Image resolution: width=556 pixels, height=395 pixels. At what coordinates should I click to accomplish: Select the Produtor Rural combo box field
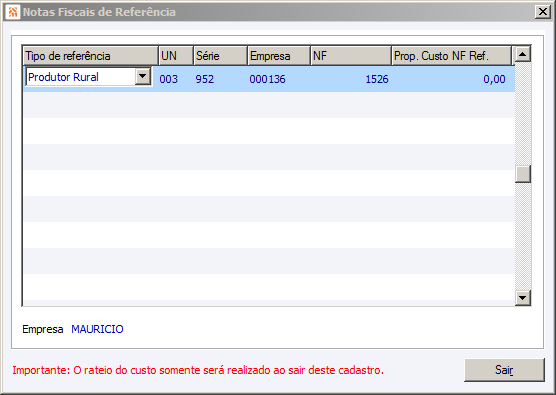pos(89,77)
